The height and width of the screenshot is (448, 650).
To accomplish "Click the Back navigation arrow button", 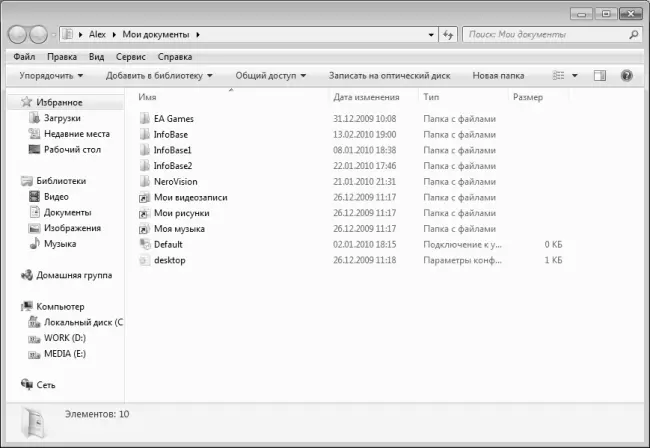I will [x=17, y=34].
